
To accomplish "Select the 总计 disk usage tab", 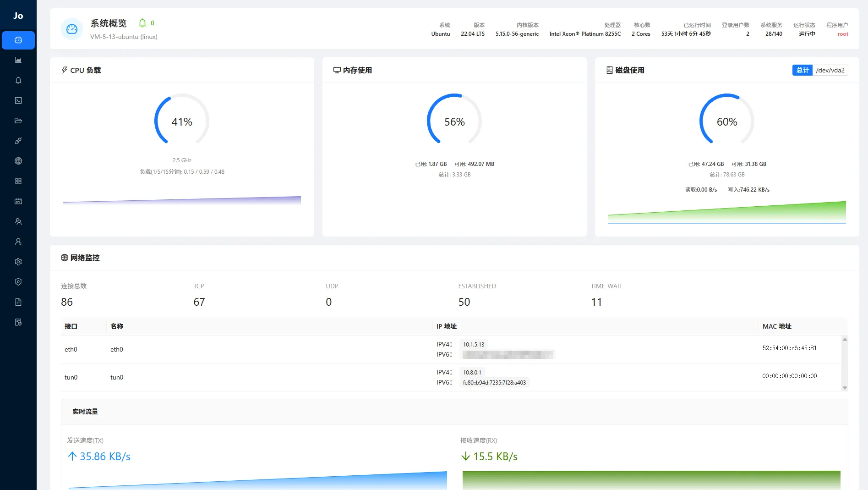I will point(802,70).
